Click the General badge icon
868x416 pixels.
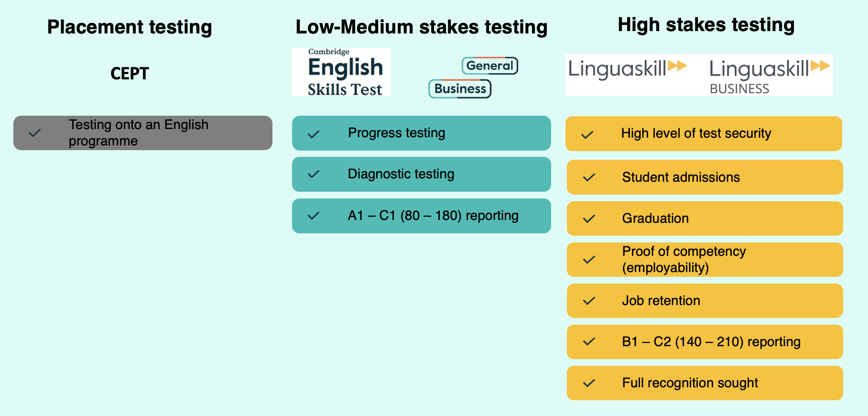tap(490, 66)
